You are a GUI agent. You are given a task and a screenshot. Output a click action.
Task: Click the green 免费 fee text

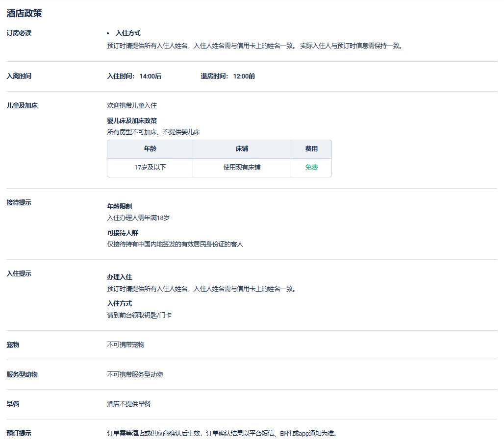pyautogui.click(x=311, y=168)
